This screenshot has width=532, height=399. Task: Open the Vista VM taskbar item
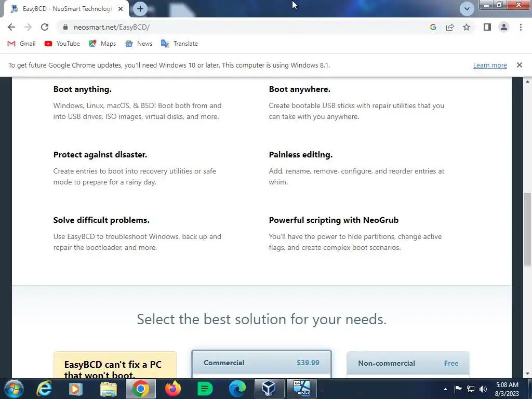click(x=302, y=389)
